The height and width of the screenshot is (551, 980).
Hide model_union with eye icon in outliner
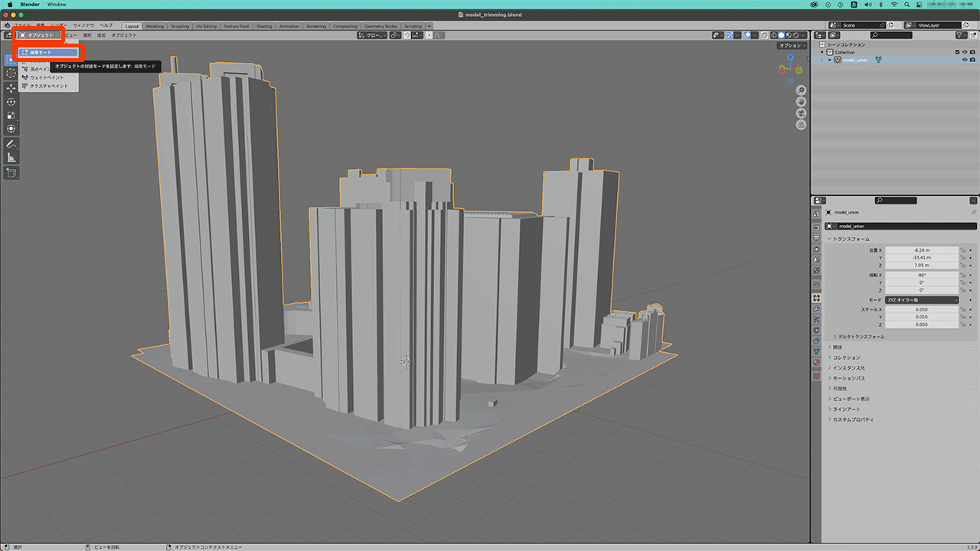click(x=965, y=60)
